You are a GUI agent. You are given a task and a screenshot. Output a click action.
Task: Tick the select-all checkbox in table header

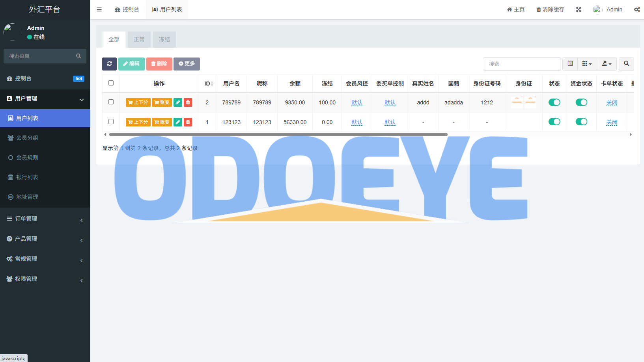[x=111, y=83]
